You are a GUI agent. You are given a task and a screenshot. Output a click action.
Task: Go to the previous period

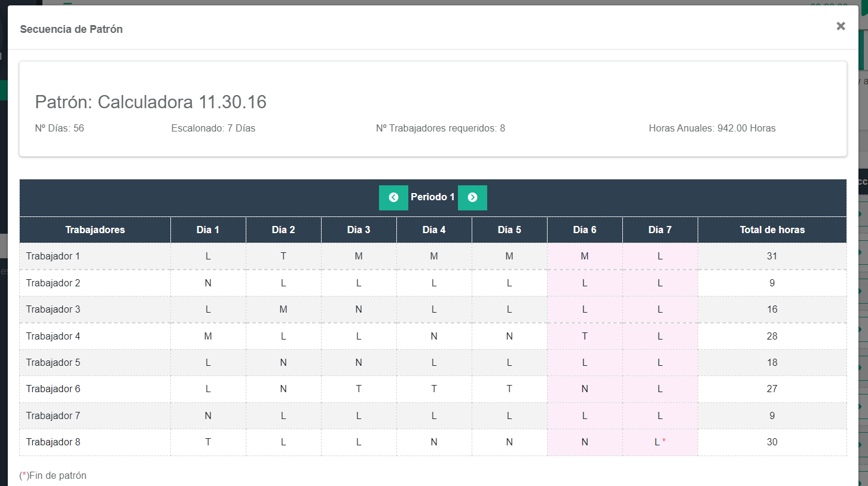[393, 198]
